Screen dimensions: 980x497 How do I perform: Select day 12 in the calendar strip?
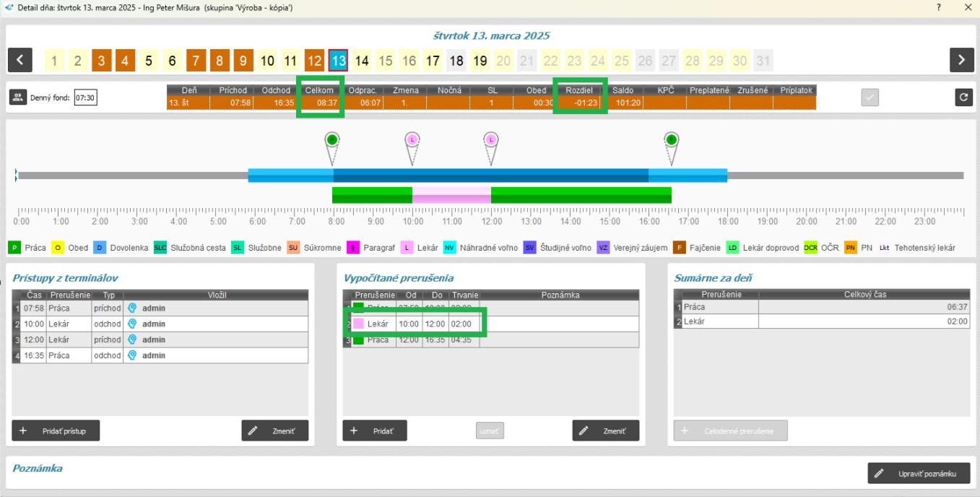[314, 60]
